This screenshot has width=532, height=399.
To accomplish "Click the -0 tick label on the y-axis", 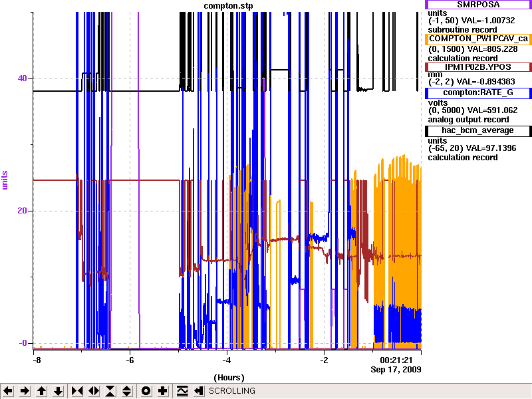I will point(23,343).
